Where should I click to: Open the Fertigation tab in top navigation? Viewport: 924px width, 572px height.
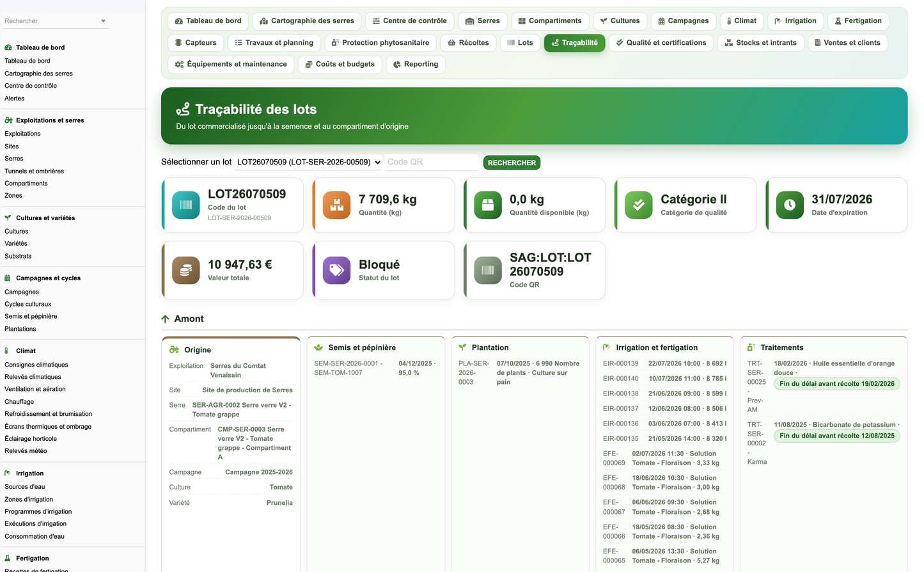[x=858, y=21]
